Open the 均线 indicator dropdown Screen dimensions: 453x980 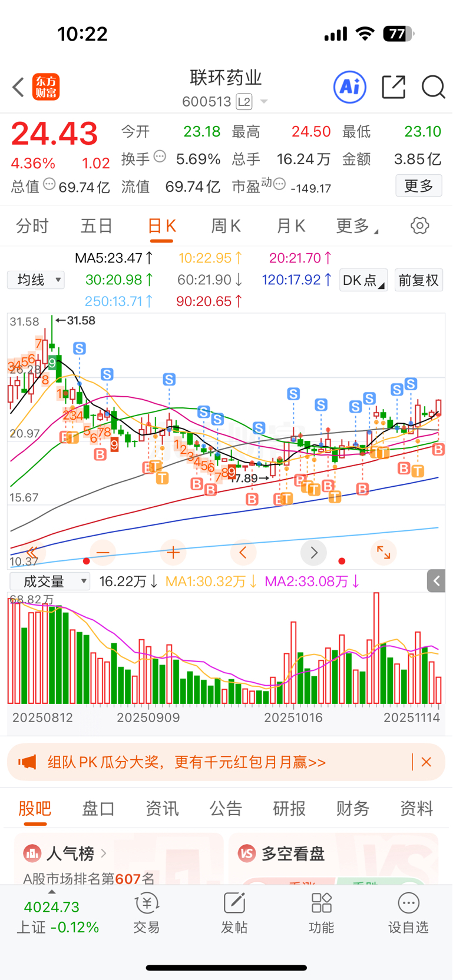click(x=36, y=280)
